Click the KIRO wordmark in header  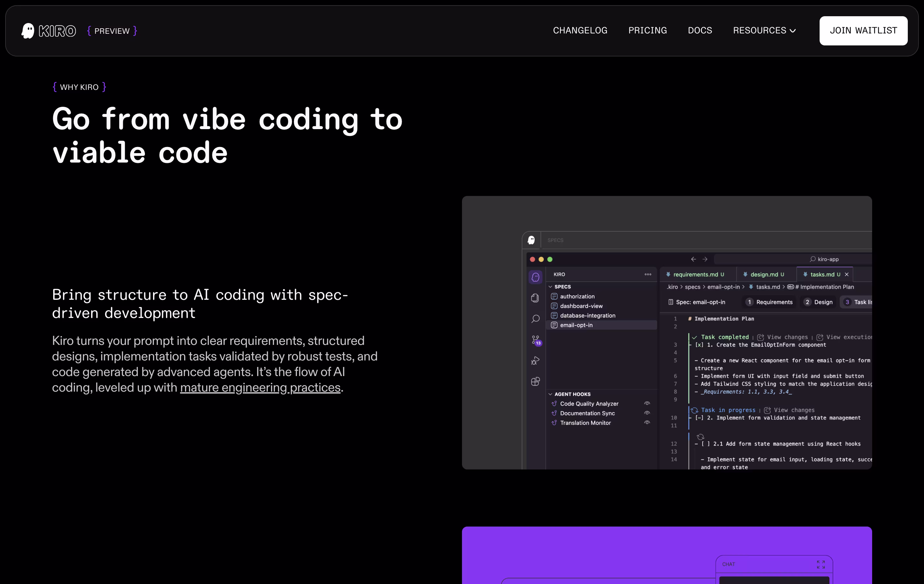pos(57,31)
